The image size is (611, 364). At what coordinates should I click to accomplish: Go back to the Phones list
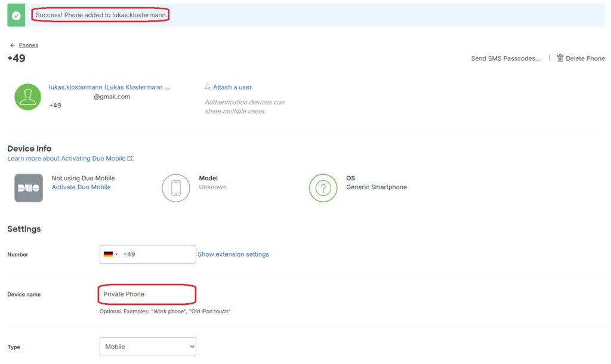click(x=29, y=45)
